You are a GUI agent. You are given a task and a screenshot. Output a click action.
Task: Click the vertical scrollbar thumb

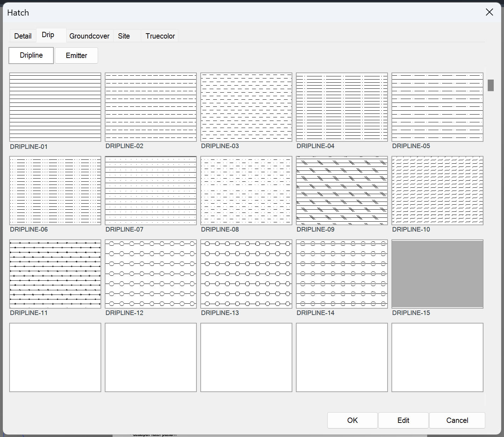(491, 85)
